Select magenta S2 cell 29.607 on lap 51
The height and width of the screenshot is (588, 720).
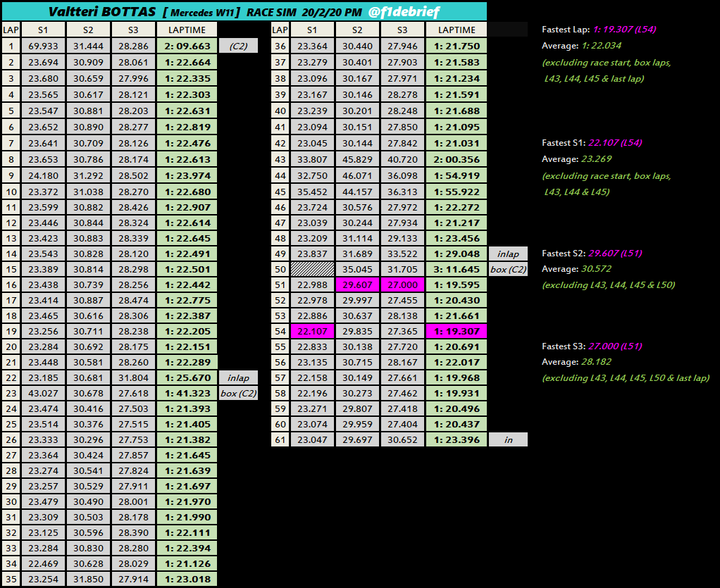(357, 285)
